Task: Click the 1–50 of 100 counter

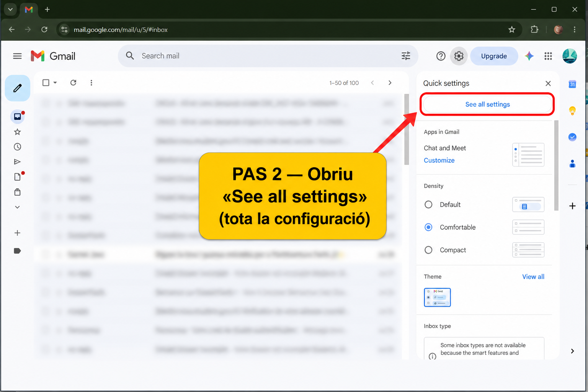Action: click(x=344, y=83)
